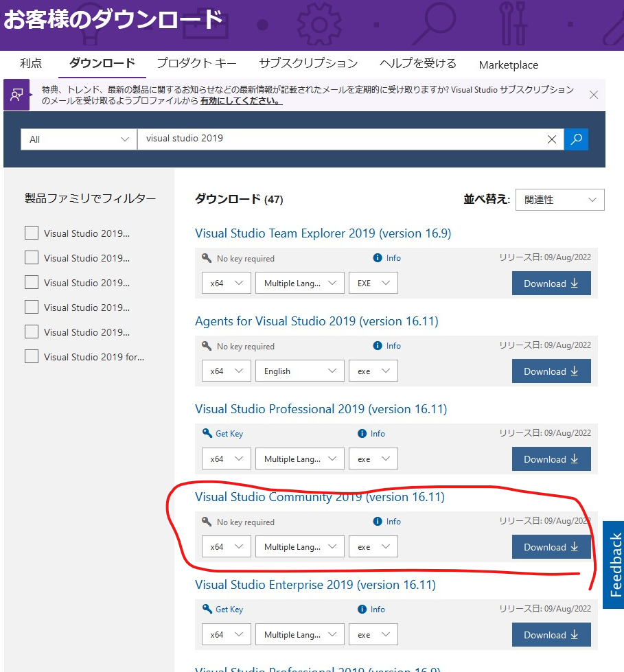
Task: Open Visual Studio Professional 2019 (version 16.11) title link
Action: pyautogui.click(x=321, y=409)
